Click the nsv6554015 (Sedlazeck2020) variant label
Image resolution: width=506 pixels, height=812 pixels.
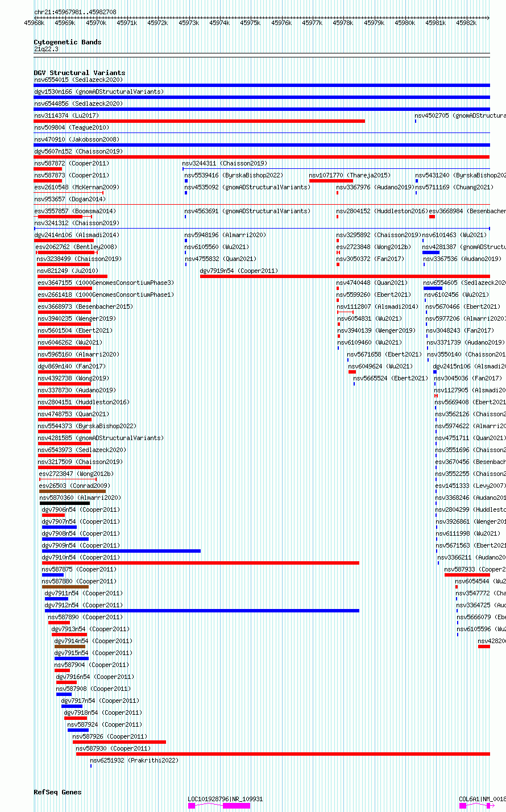(78, 80)
